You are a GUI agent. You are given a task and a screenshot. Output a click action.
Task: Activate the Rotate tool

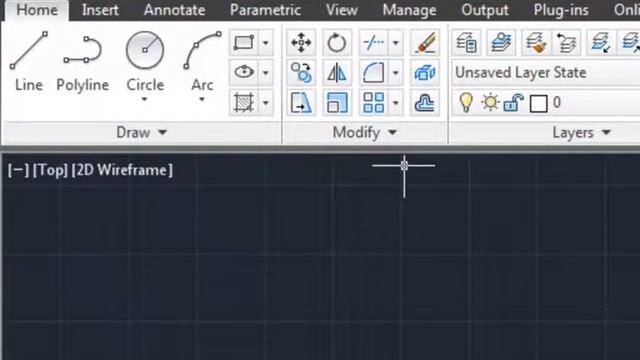pyautogui.click(x=337, y=42)
